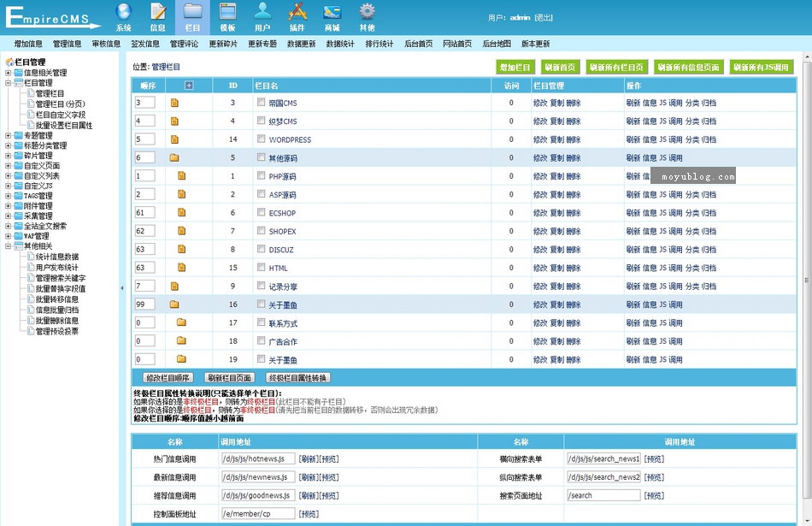Click the 终极栏目属性转换 button
Viewport: 812px width, 526px height.
(298, 378)
